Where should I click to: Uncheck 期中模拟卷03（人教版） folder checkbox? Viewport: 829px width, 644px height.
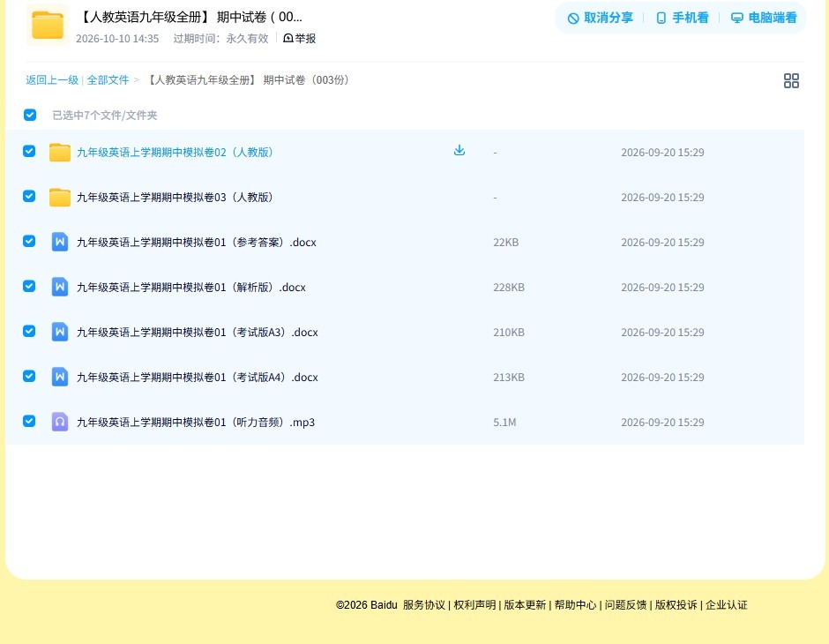pos(29,196)
